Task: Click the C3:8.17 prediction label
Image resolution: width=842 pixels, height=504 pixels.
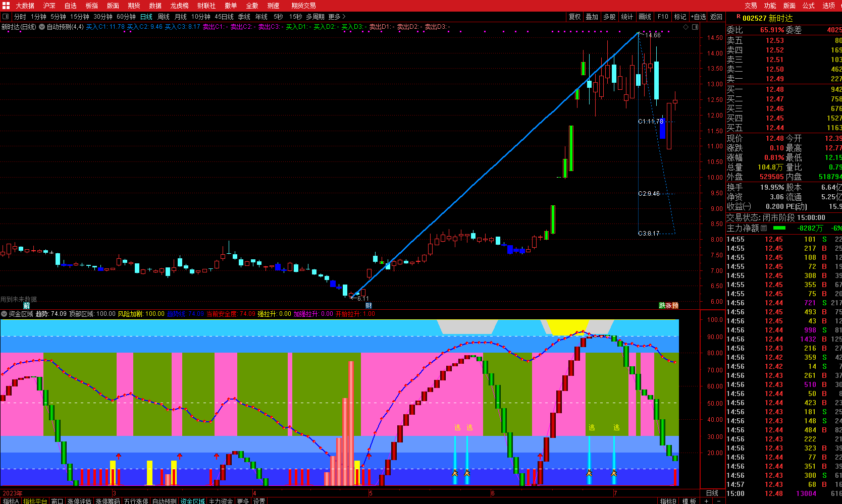Action: (x=649, y=233)
